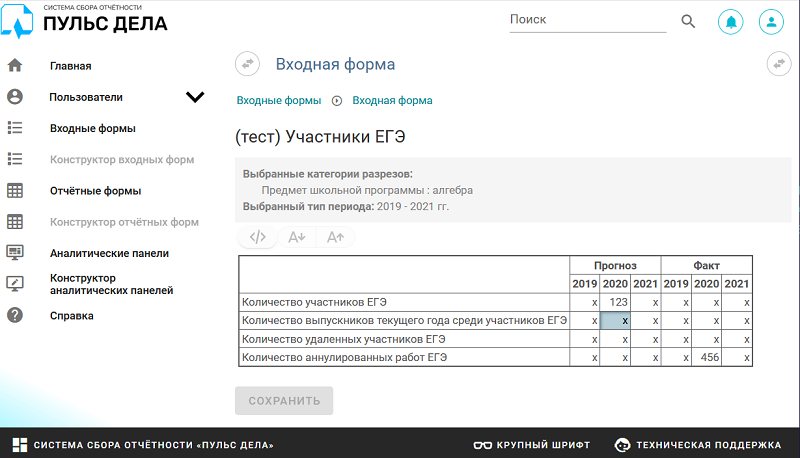
Task: Select cell with value 456
Action: 707,357
